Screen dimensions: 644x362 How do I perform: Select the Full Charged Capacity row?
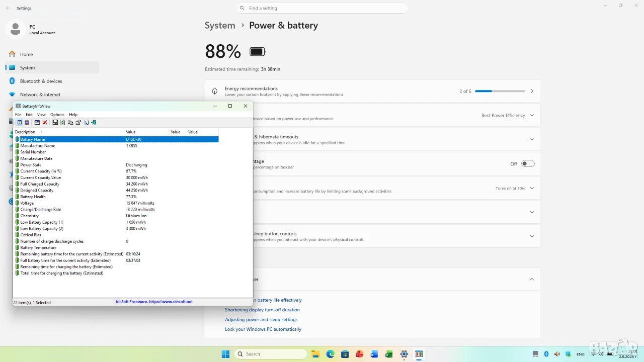[116, 184]
